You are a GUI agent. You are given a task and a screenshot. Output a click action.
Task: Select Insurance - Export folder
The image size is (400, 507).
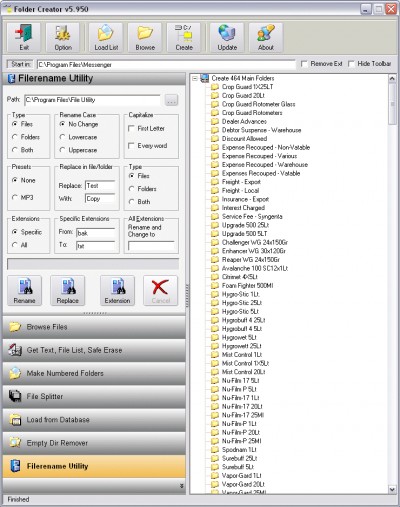click(245, 199)
